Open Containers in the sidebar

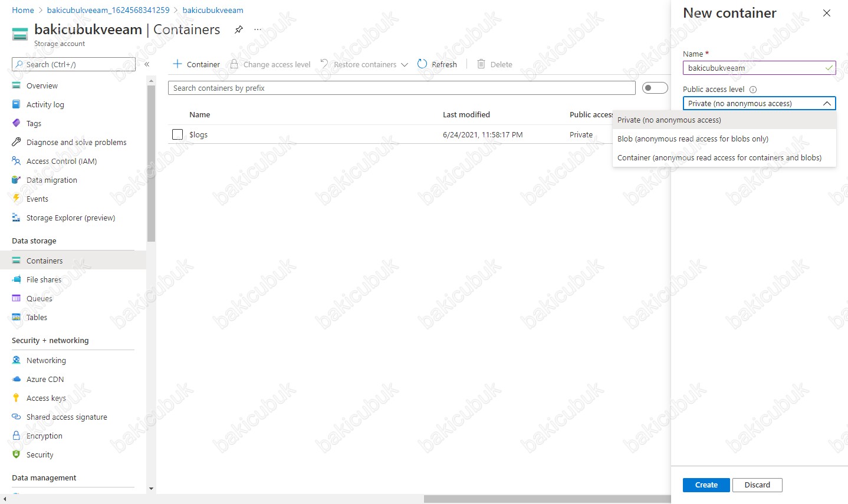[x=73, y=261]
